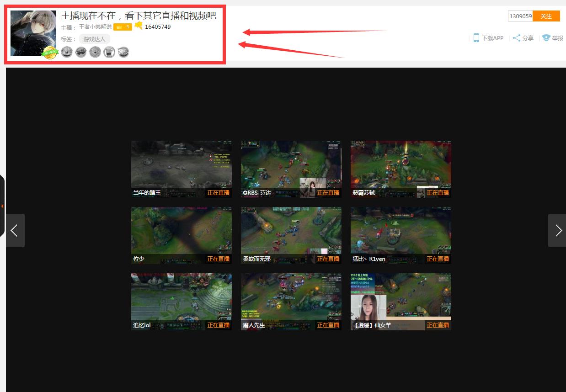Image resolution: width=566 pixels, height=392 pixels.
Task: Click the first grey achievement badge
Action: click(x=67, y=52)
